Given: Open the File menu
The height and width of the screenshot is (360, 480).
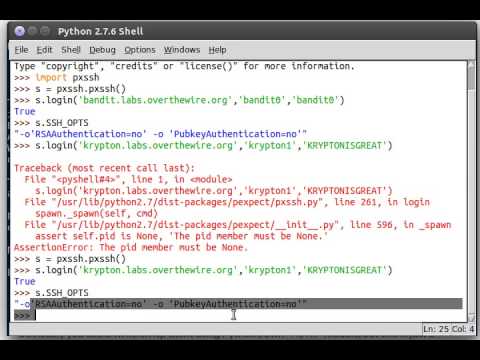Looking at the screenshot, I should (x=21, y=50).
